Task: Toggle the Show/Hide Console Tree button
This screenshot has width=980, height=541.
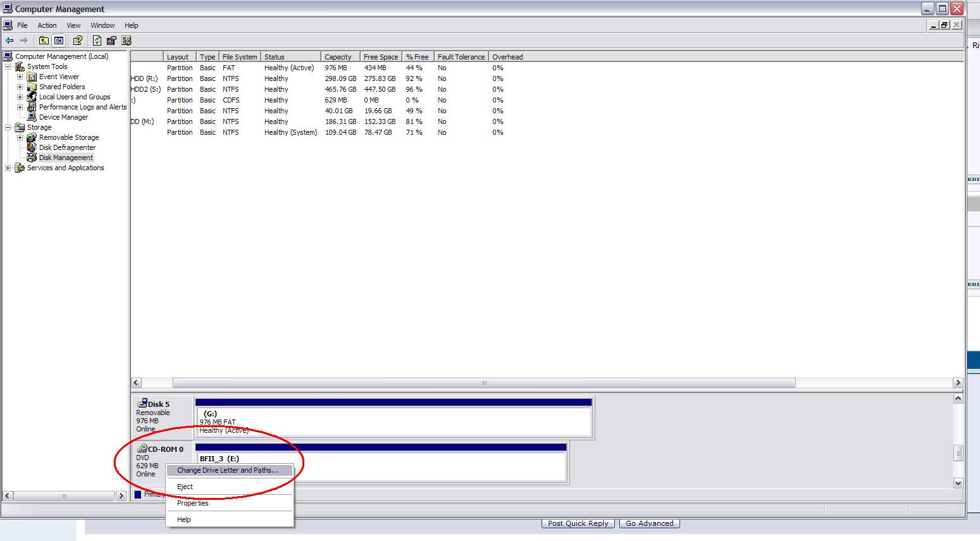Action: coord(58,40)
